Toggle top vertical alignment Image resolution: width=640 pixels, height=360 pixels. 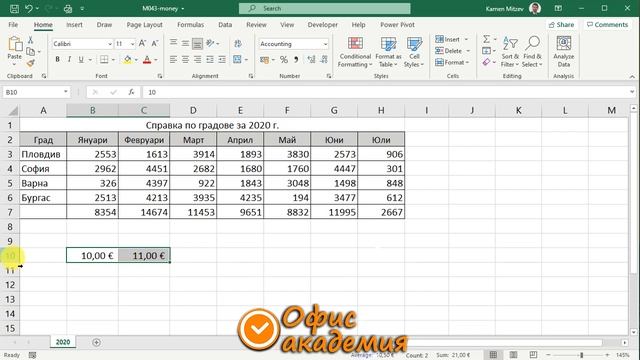tap(173, 43)
